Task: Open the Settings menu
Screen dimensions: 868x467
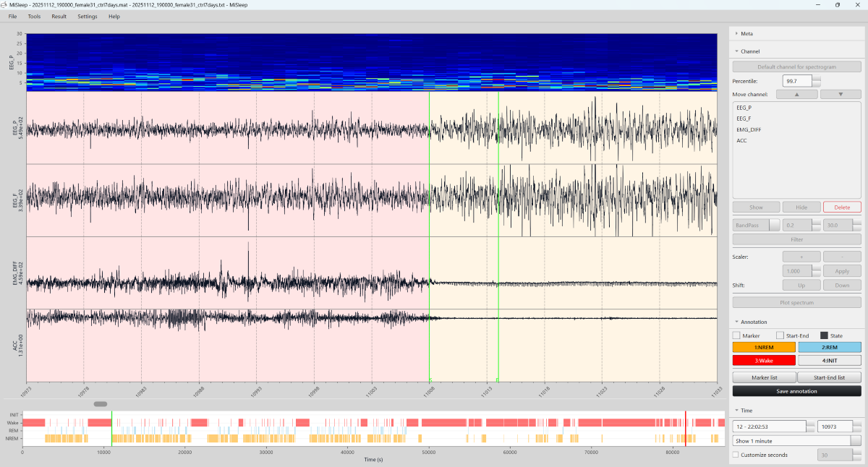Action: coord(88,16)
